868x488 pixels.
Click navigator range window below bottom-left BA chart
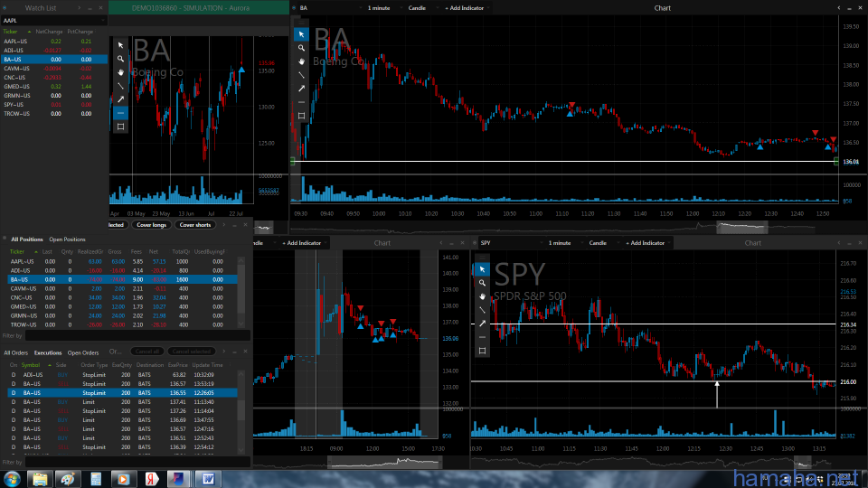[385, 462]
